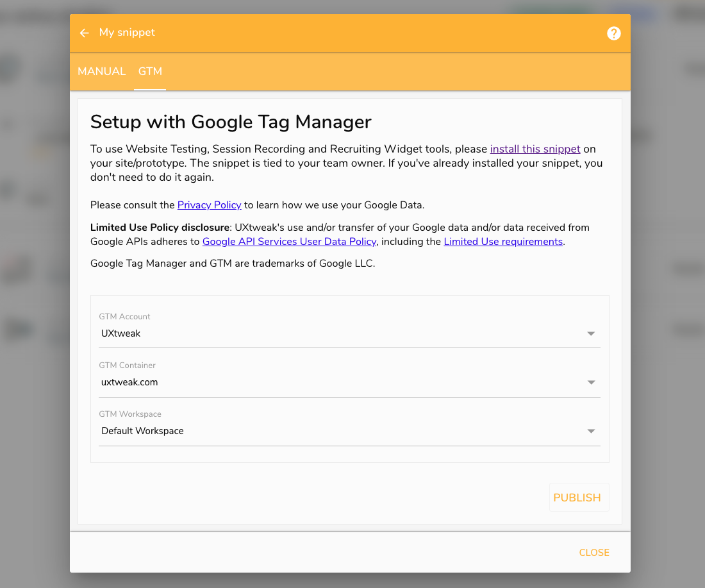Click the CLOSE button
The width and height of the screenshot is (705, 588).
tap(594, 553)
